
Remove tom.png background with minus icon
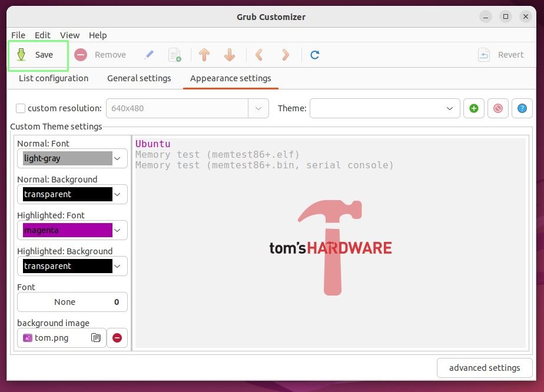coord(117,338)
